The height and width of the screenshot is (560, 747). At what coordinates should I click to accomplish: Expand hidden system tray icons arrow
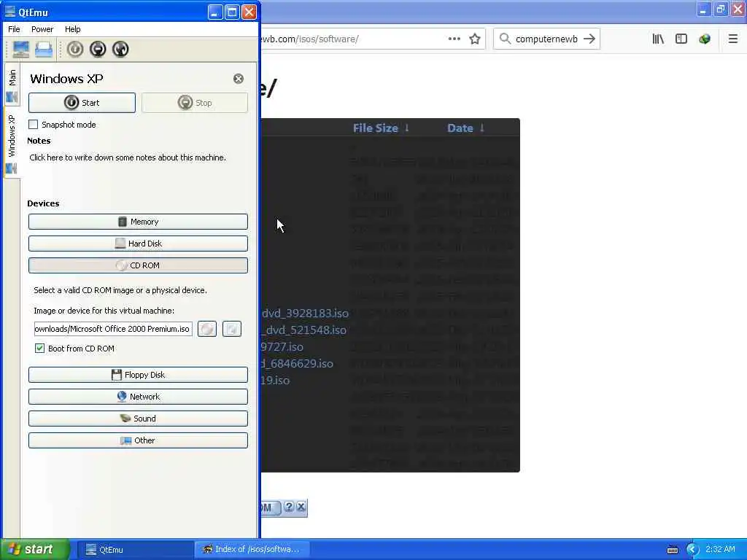pyautogui.click(x=693, y=550)
